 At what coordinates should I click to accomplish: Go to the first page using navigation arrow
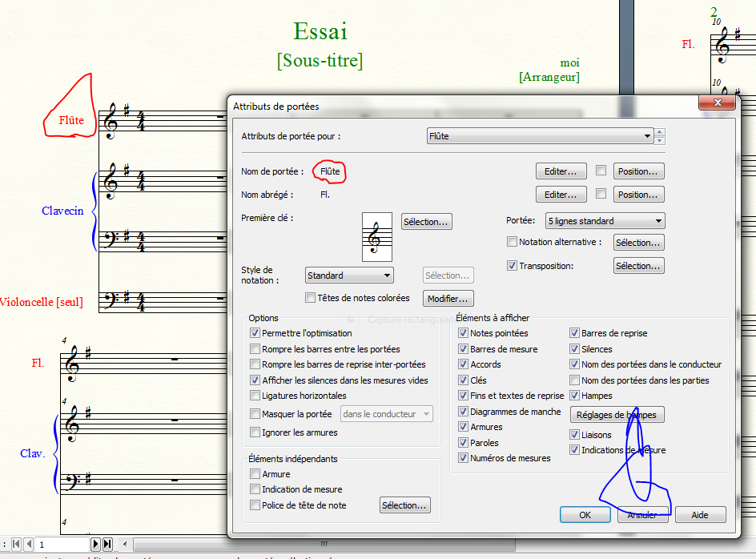17,545
